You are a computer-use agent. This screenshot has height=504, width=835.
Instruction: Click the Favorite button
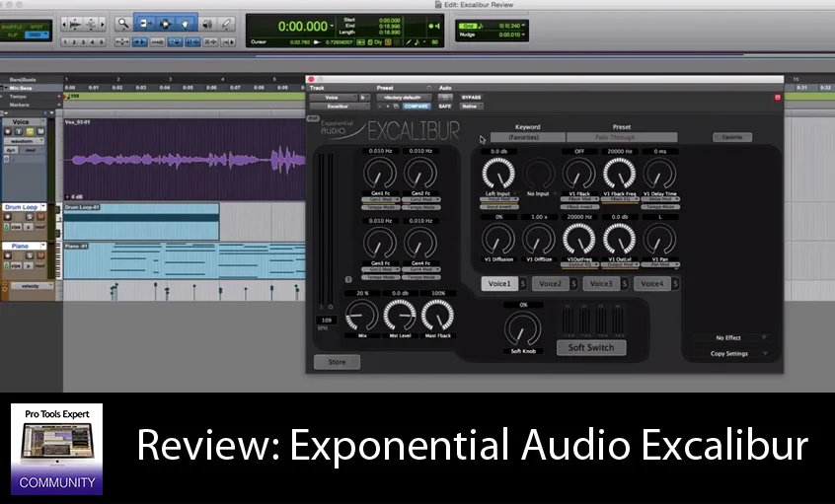[732, 137]
